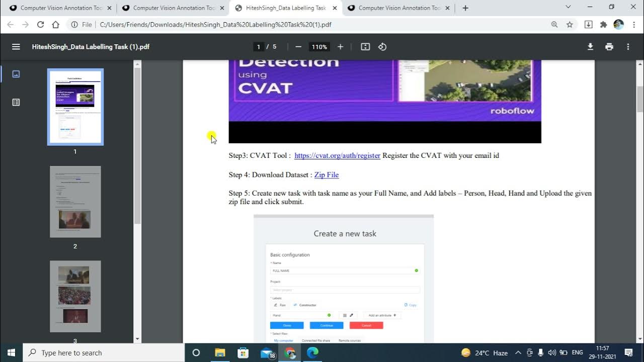Select the page 1 thumbnail
This screenshot has height=362, width=644.
[75, 107]
